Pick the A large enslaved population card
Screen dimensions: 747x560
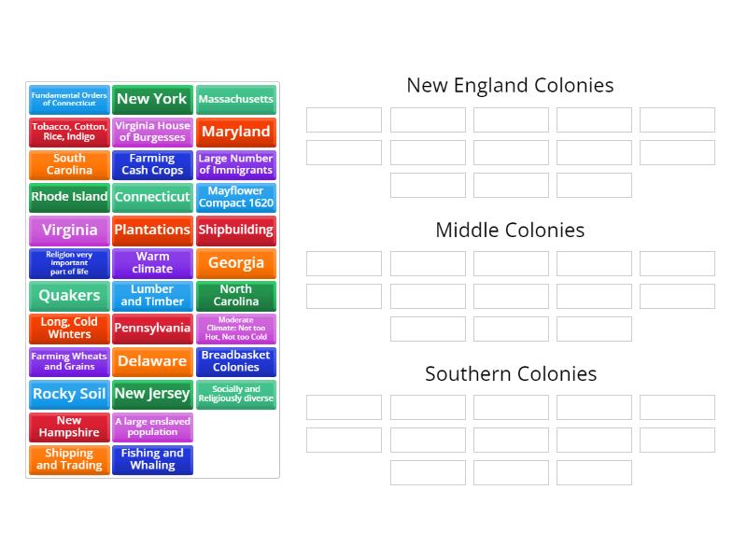click(x=152, y=427)
